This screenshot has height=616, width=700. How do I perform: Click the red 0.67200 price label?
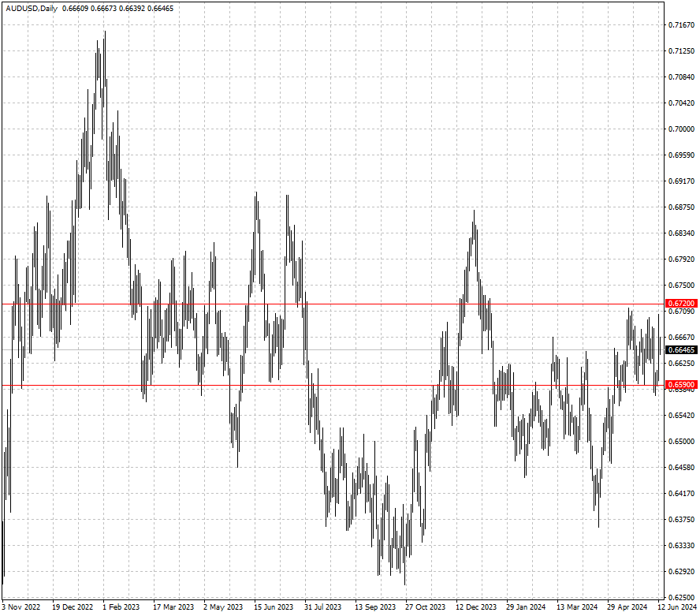click(x=681, y=304)
